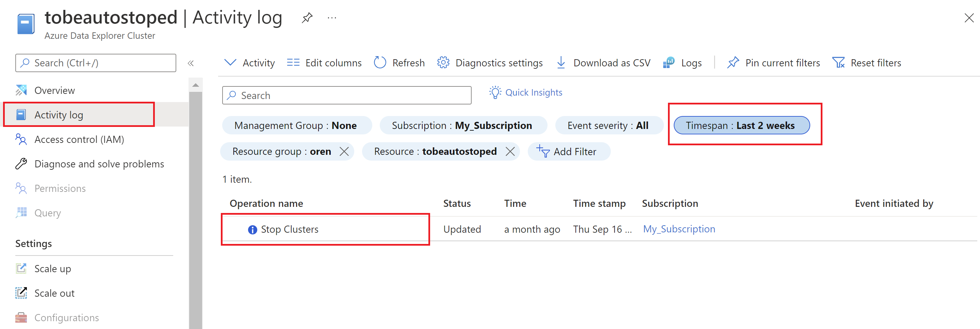Open the Event severity All filter
980x329 pixels.
[x=608, y=125]
